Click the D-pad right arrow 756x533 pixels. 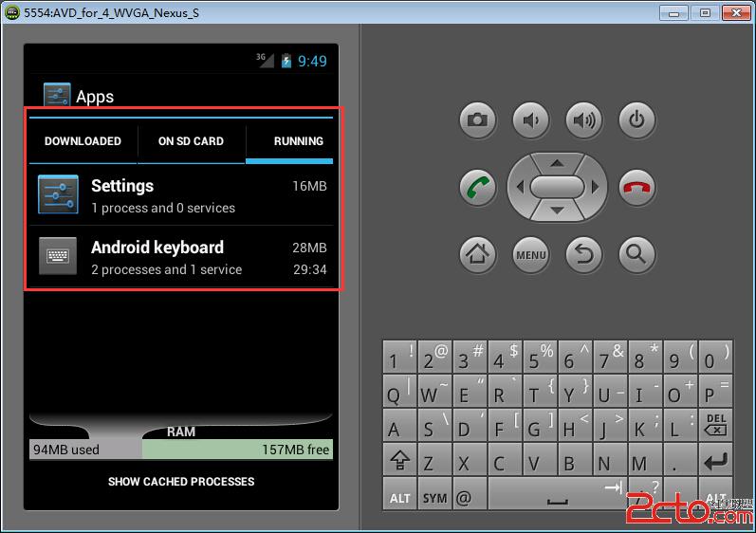pos(596,187)
